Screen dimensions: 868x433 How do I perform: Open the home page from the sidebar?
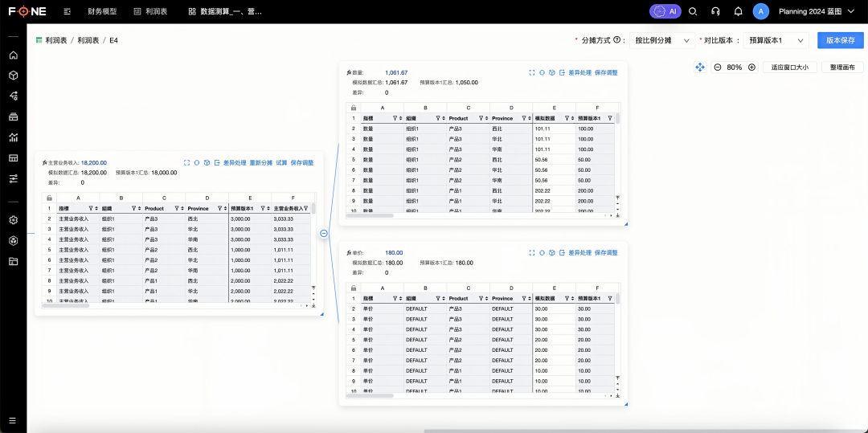14,55
